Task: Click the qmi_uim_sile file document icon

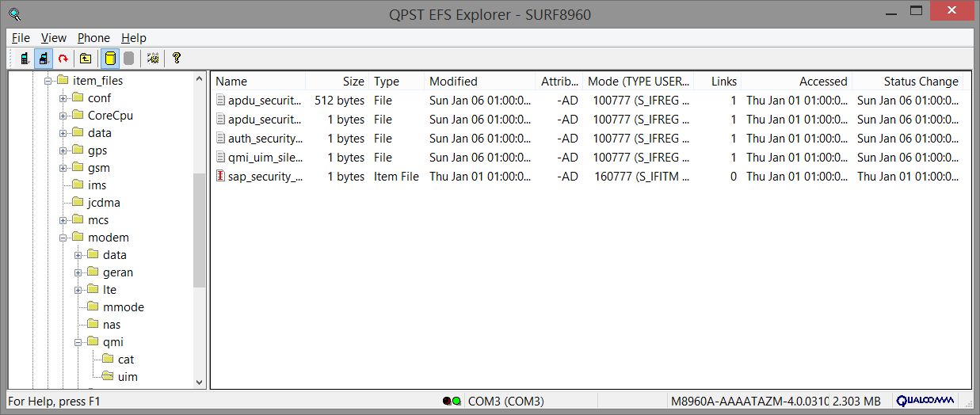Action: (220, 157)
